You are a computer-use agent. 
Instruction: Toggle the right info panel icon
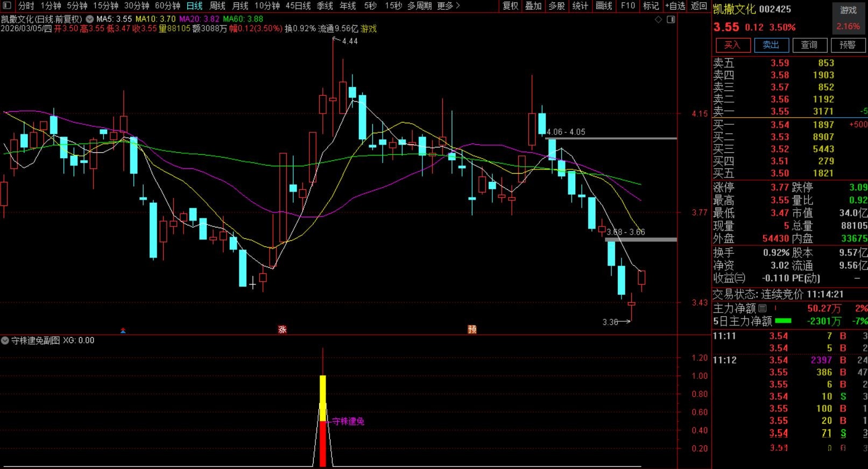pos(671,19)
